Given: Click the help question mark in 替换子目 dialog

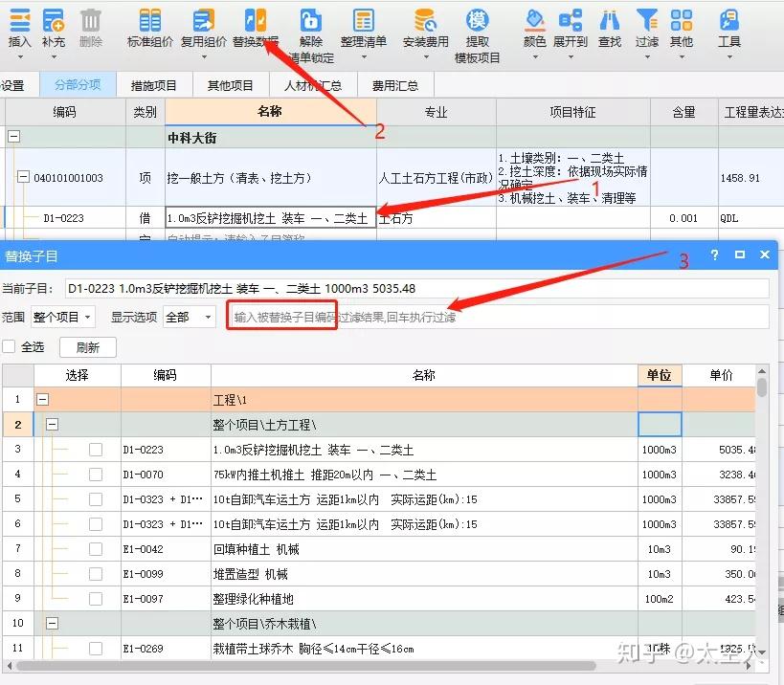Looking at the screenshot, I should [714, 254].
